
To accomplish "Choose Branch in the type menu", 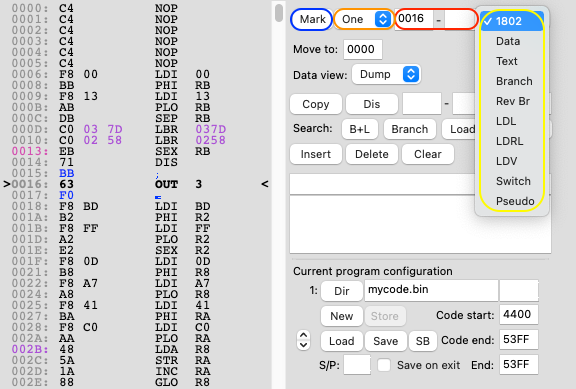I will coord(511,81).
